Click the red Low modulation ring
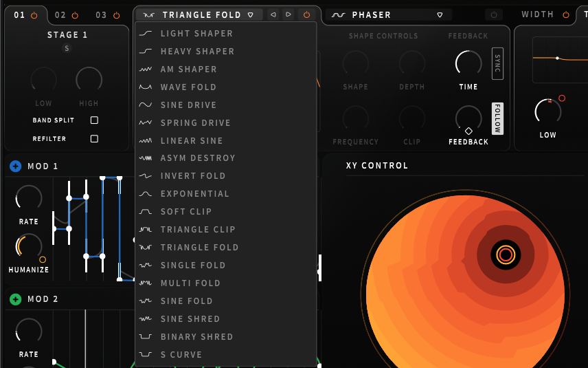 point(562,98)
